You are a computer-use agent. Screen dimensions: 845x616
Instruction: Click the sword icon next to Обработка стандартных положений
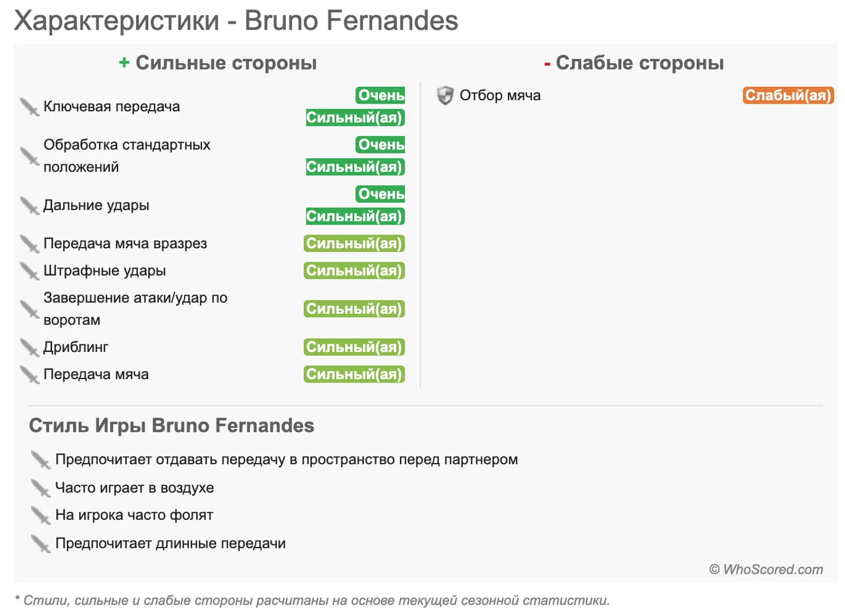pyautogui.click(x=30, y=156)
